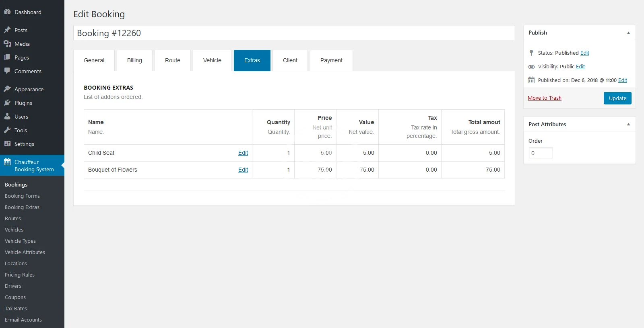Viewport: 644px width, 328px height.
Task: Edit the Bouquet of Flowers extra
Action: 243,170
